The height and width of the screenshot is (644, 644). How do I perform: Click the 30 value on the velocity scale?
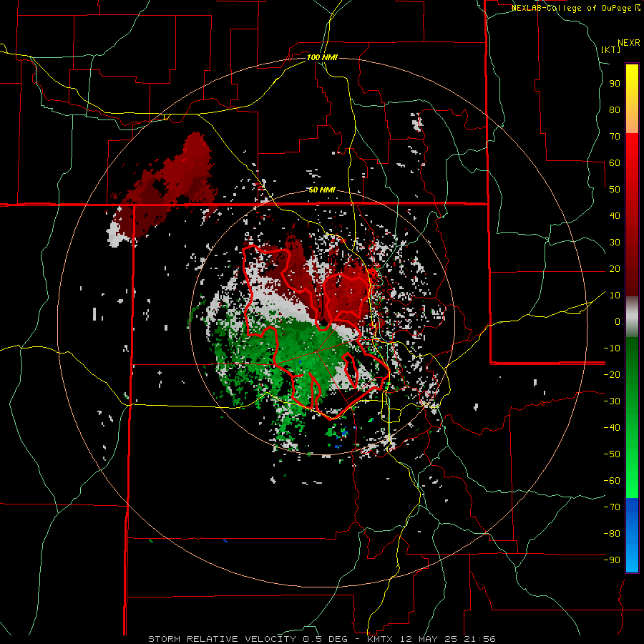point(615,243)
